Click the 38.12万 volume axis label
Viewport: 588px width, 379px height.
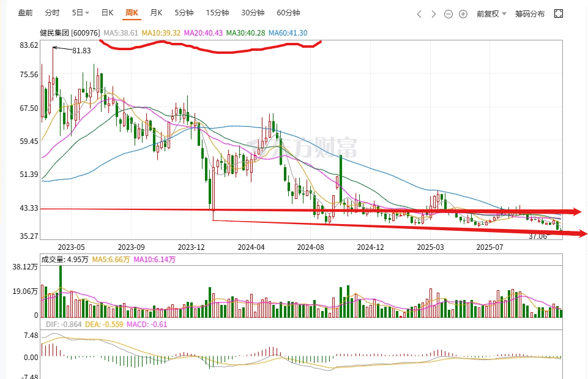(25, 267)
